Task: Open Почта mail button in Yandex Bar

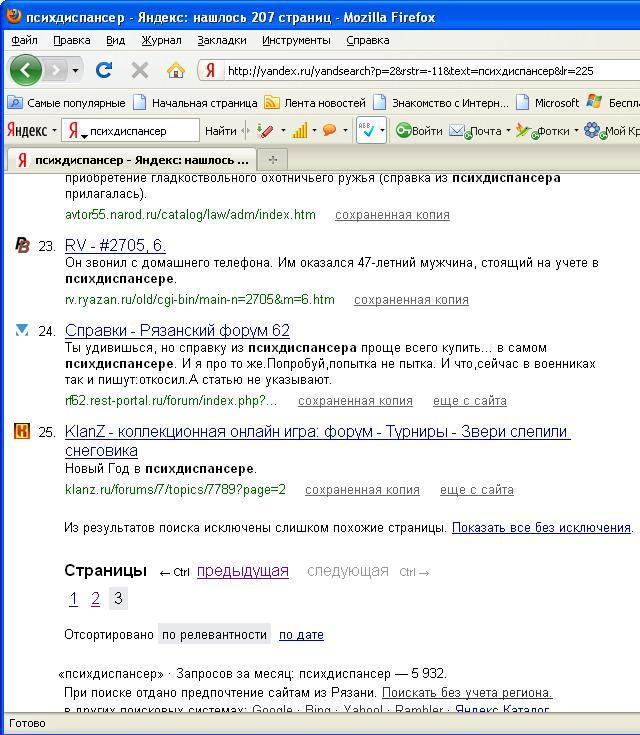Action: (475, 130)
